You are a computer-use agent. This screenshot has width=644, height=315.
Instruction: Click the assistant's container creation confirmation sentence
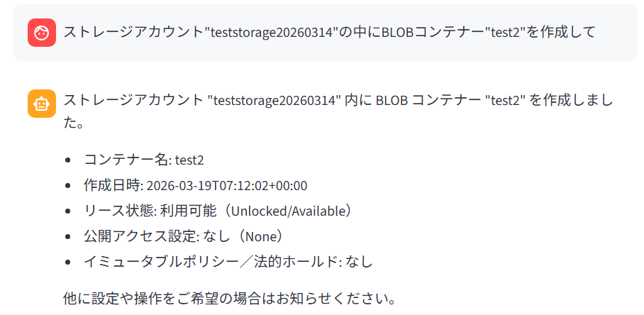tap(338, 100)
